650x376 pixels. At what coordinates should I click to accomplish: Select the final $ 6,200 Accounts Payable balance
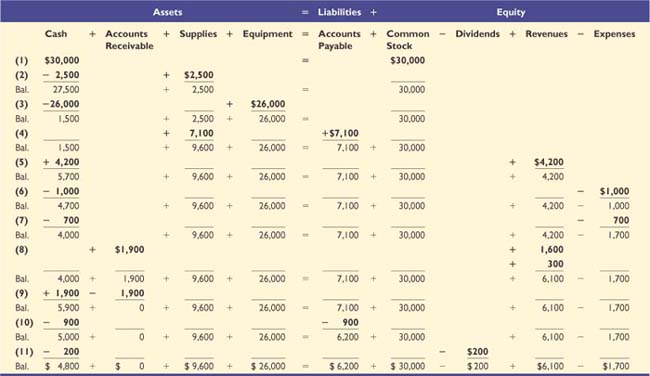point(344,366)
